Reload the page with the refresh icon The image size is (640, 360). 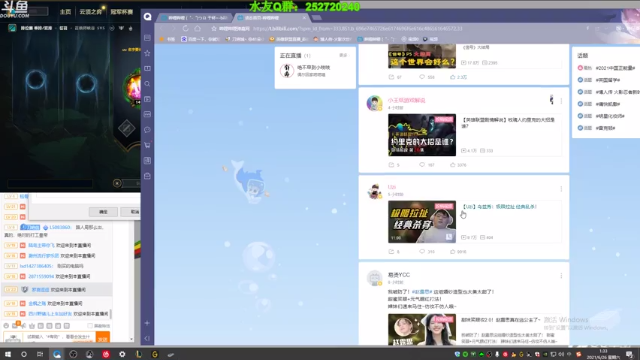pos(186,29)
